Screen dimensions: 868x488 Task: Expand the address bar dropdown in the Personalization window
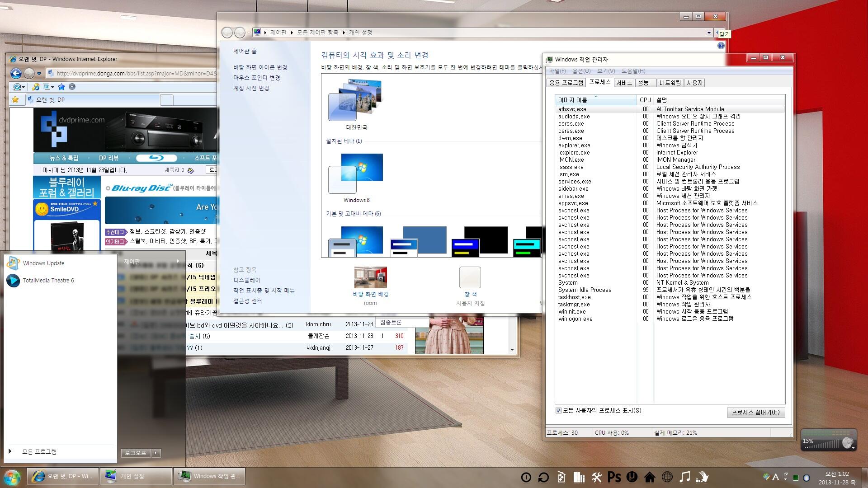(709, 33)
